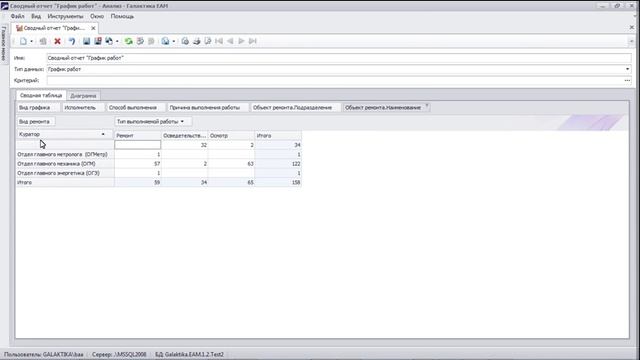Viewport: 640px width, 360px height.
Task: Click the green Refresh arrows icon
Action: pos(129,41)
